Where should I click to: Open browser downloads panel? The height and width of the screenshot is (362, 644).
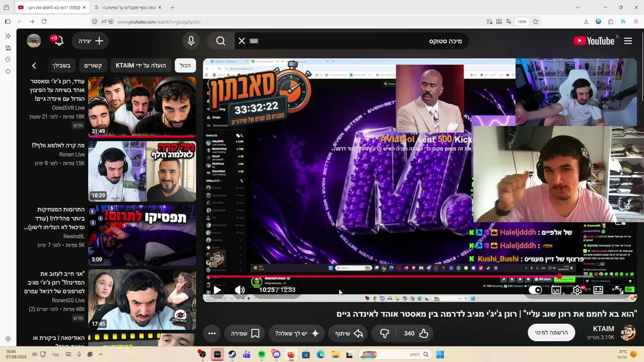[x=586, y=22]
